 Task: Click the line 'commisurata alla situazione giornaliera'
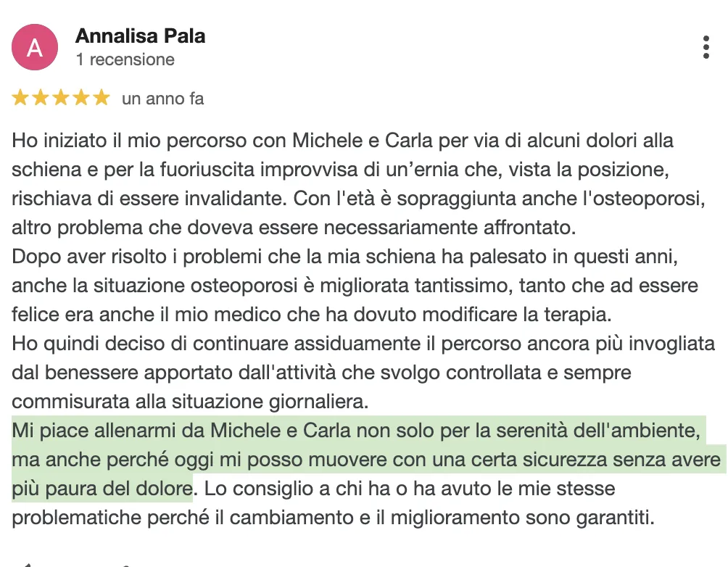(x=190, y=402)
